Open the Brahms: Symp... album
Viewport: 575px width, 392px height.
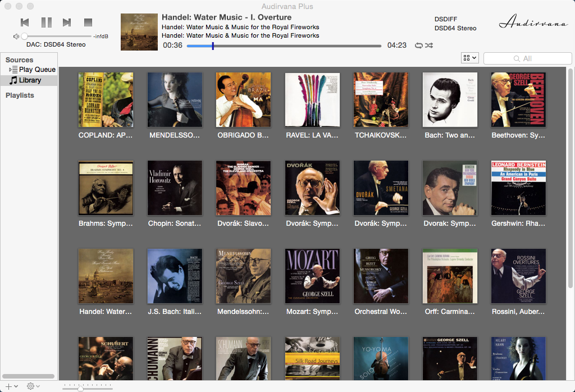tap(106, 188)
